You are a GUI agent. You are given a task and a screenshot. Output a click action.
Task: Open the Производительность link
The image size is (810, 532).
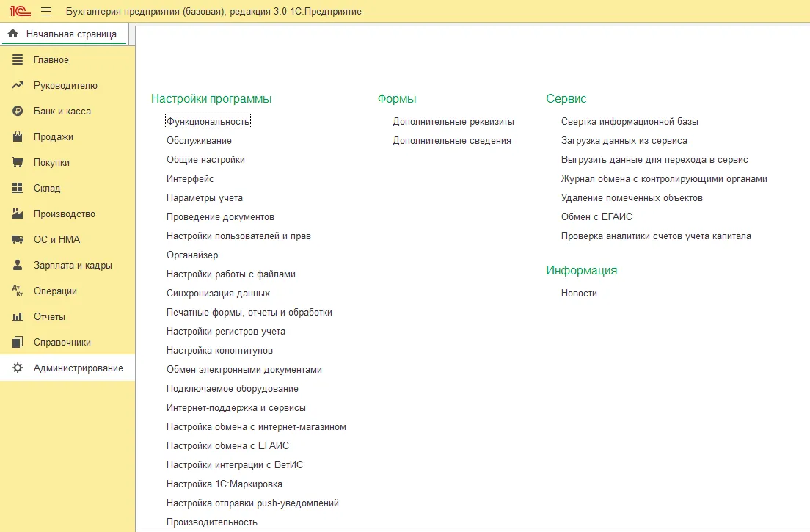pos(212,522)
